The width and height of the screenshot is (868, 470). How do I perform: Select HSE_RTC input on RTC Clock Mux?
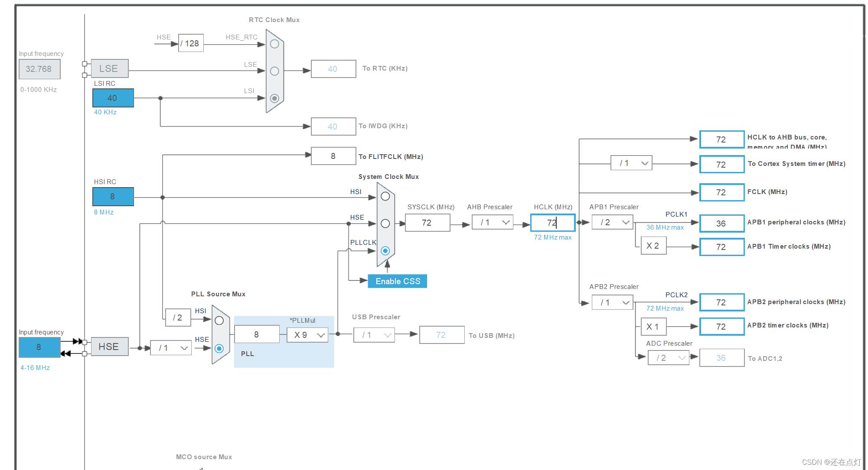(x=274, y=44)
